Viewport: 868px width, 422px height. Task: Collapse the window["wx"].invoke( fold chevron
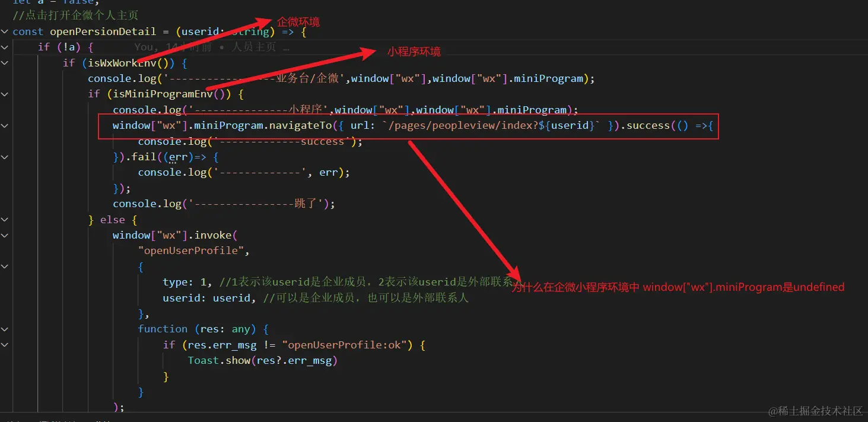coord(5,235)
